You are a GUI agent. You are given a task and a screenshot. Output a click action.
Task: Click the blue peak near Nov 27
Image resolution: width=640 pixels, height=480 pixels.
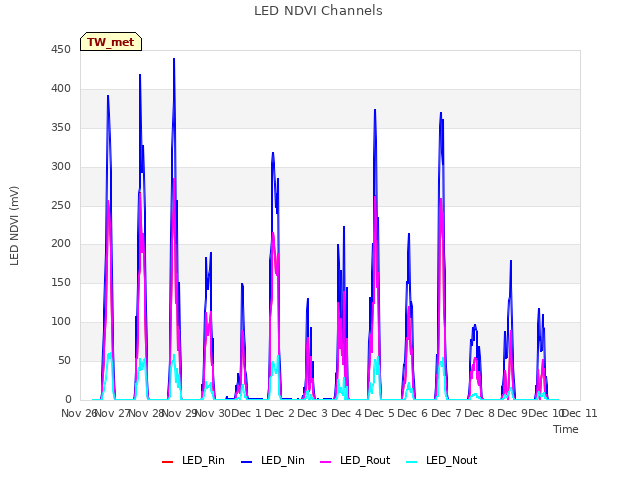click(x=108, y=96)
